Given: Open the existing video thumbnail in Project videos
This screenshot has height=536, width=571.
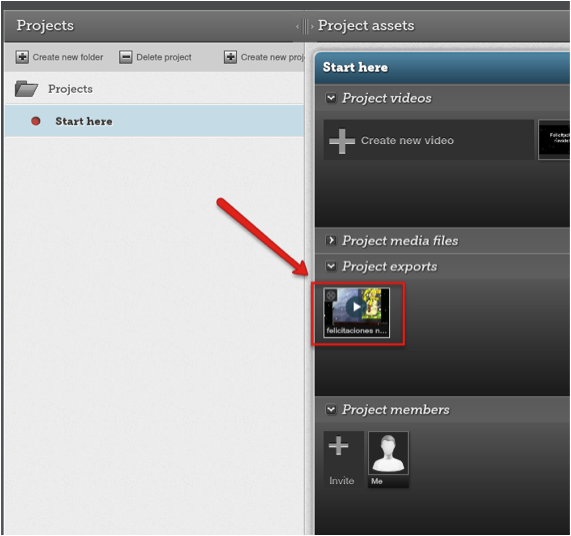Looking at the screenshot, I should tap(554, 139).
